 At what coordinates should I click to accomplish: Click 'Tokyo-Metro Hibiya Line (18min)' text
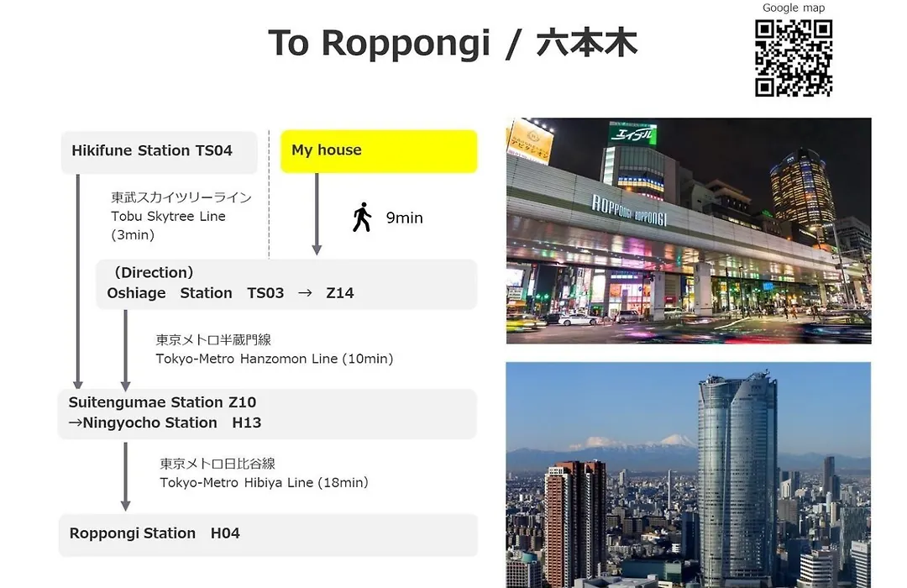pos(264,483)
